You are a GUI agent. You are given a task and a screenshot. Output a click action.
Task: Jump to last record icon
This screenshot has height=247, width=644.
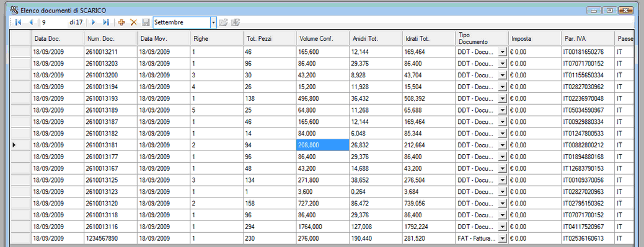[x=106, y=22]
